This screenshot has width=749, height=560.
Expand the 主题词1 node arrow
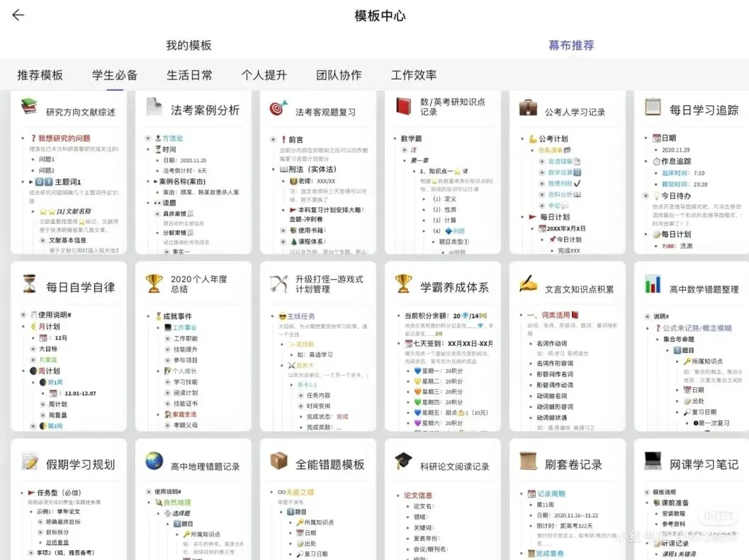click(30, 182)
